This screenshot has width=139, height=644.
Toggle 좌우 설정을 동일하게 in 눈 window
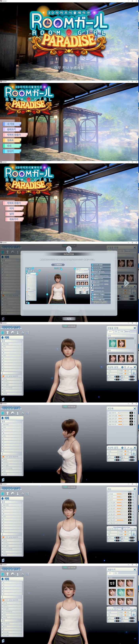4,537
